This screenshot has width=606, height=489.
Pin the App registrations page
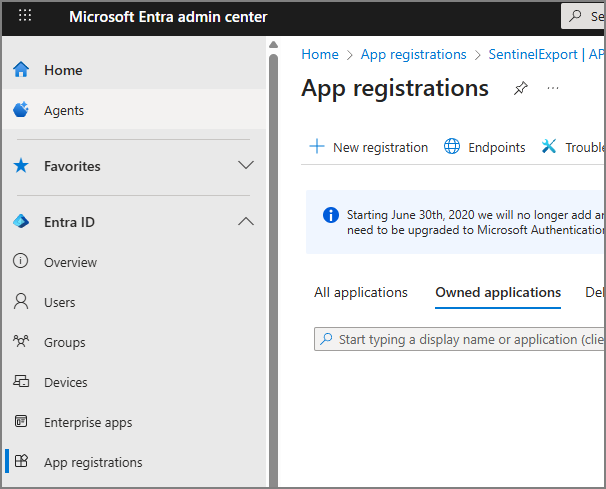[521, 88]
